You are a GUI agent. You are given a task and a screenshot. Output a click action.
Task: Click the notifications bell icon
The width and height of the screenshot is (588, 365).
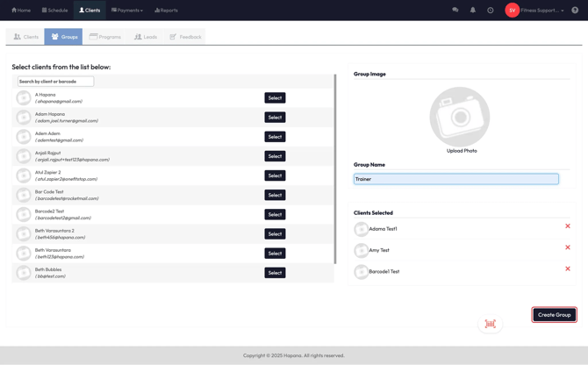(472, 11)
